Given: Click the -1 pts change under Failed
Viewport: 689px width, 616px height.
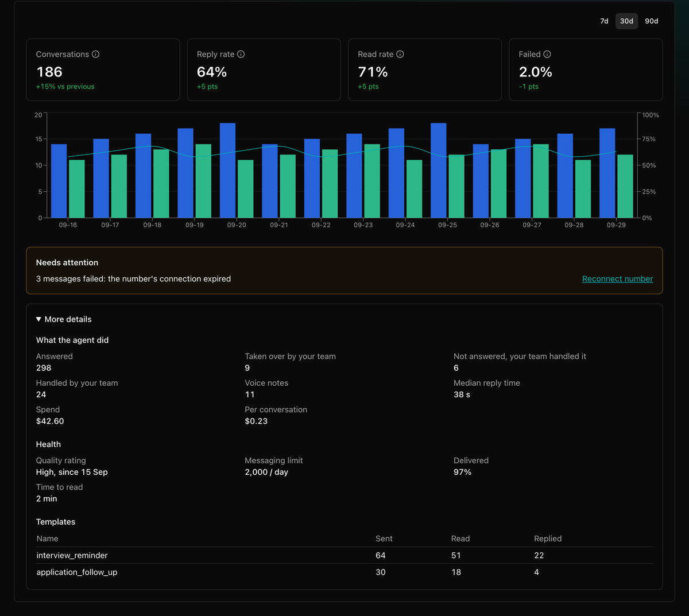Looking at the screenshot, I should (529, 87).
